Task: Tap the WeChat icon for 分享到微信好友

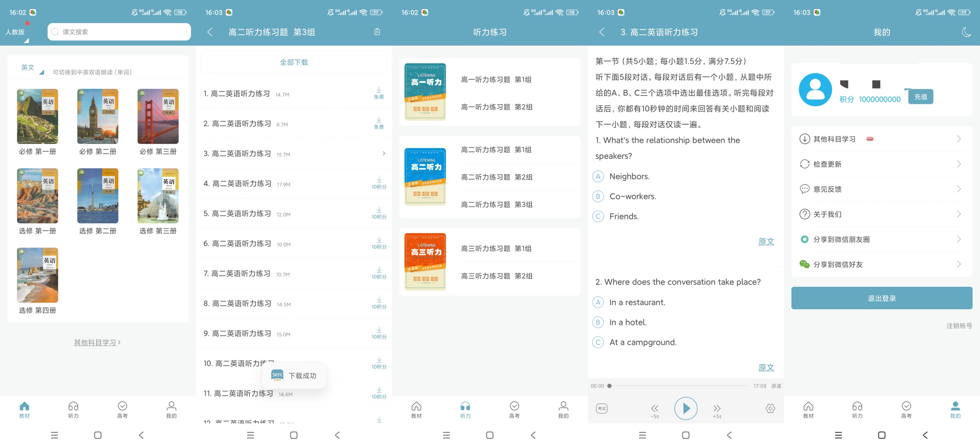Action: tap(804, 264)
